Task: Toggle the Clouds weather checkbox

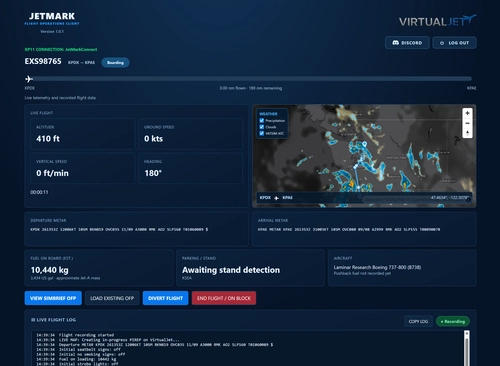Action: [x=262, y=127]
